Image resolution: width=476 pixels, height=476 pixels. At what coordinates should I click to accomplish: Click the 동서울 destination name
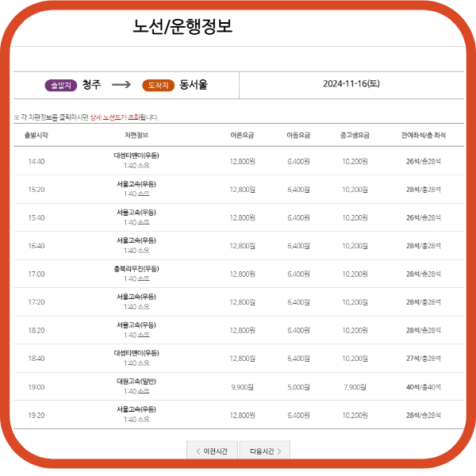click(x=194, y=84)
